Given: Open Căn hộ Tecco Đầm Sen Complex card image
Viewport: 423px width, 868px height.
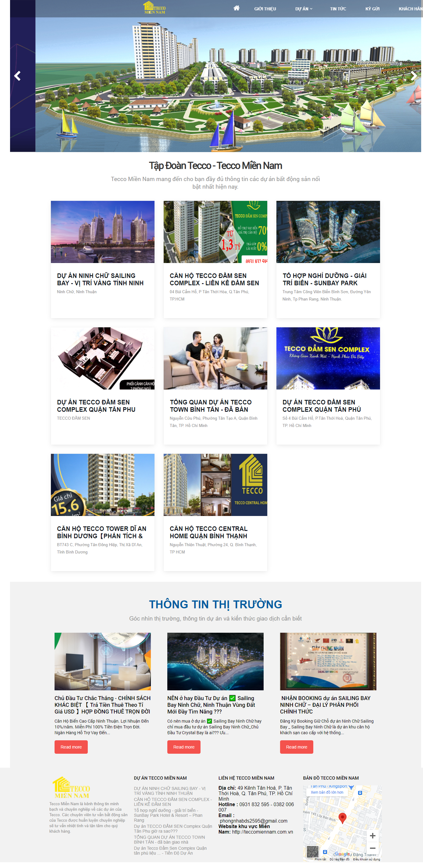Looking at the screenshot, I should click(215, 232).
